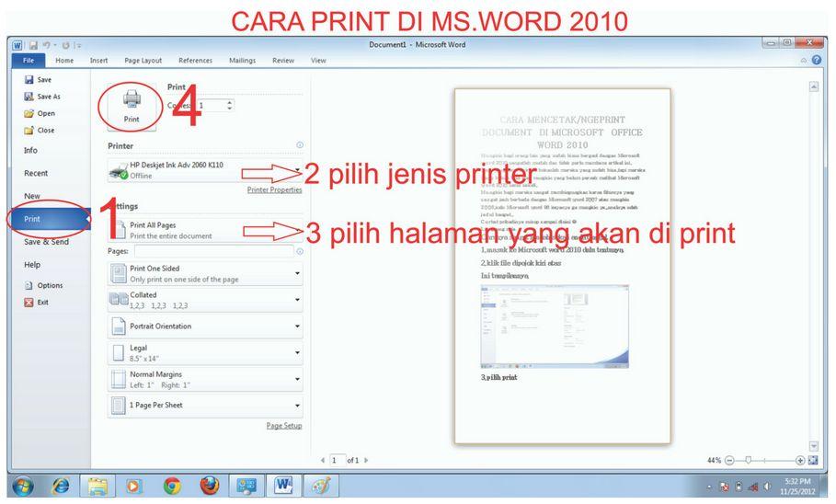Open the Help section
Viewport: 836px width, 504px height.
pyautogui.click(x=32, y=265)
